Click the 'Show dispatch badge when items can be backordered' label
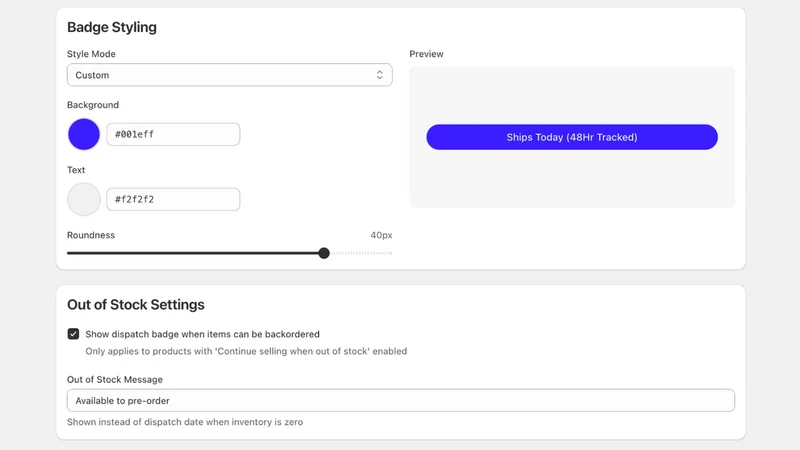Screen dimensions: 800x450 pos(203,334)
